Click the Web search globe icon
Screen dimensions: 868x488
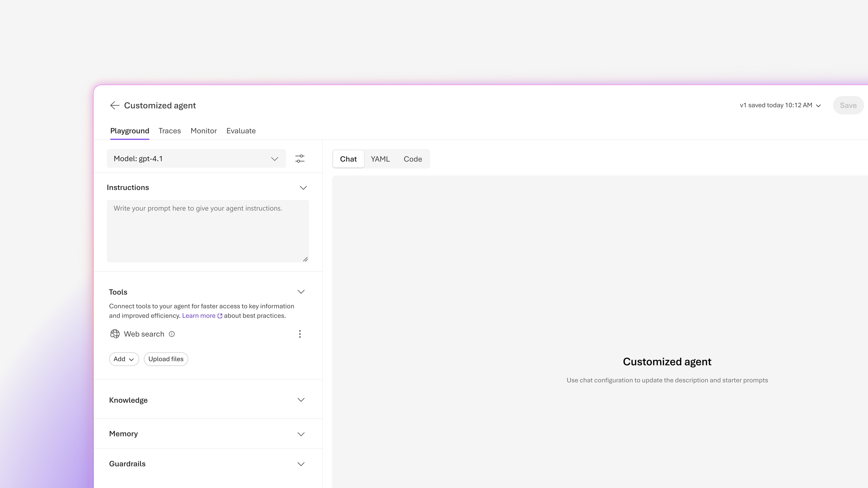[115, 334]
